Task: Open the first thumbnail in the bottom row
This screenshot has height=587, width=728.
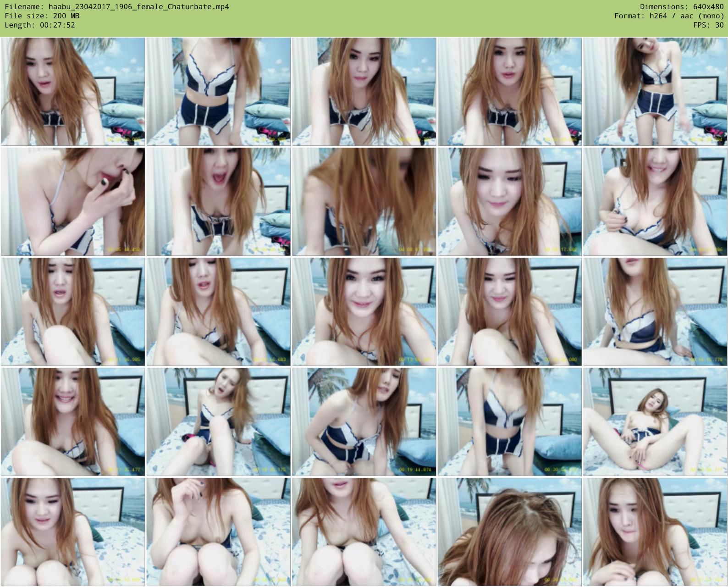Action: coord(73,532)
